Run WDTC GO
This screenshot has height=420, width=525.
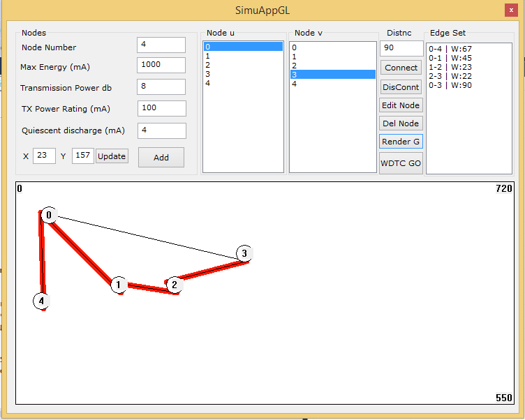coord(401,163)
